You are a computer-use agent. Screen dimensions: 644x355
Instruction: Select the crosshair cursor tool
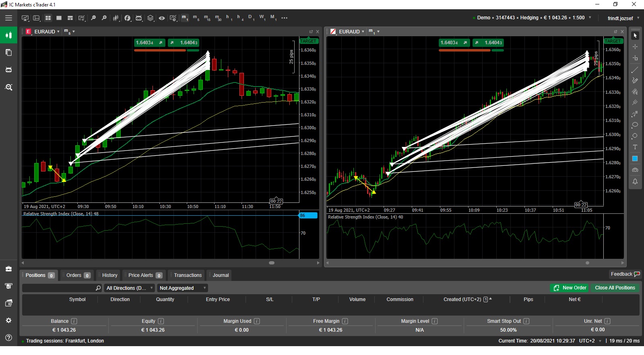(635, 47)
